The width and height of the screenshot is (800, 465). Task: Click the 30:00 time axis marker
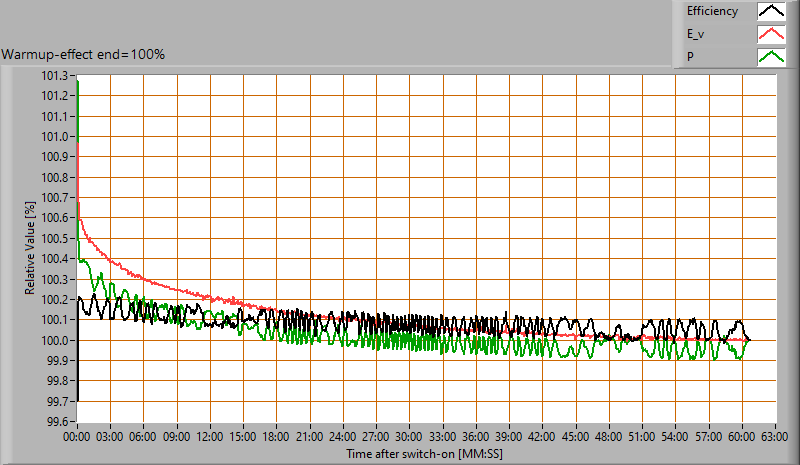[409, 437]
